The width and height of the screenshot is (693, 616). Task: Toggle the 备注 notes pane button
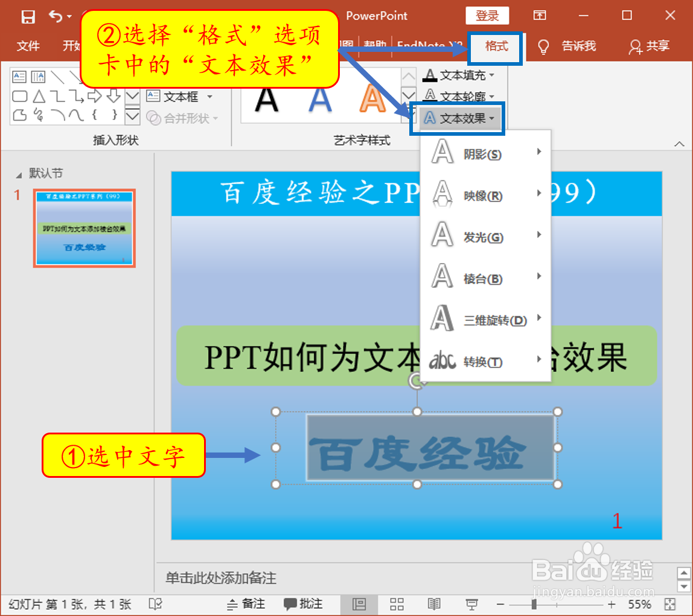(246, 604)
